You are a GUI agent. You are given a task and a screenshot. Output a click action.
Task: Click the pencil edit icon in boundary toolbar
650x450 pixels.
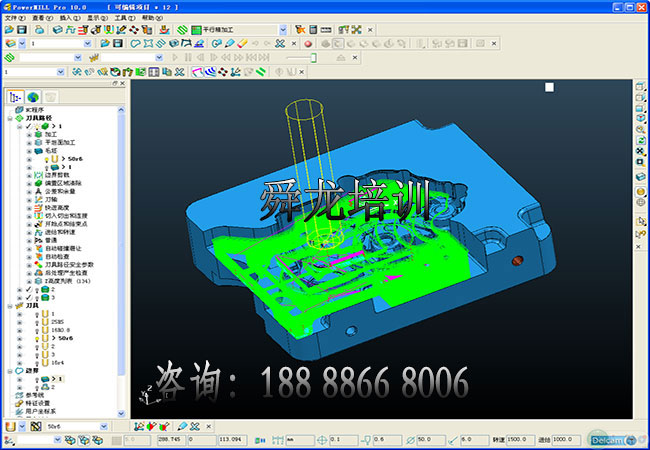tap(230, 44)
